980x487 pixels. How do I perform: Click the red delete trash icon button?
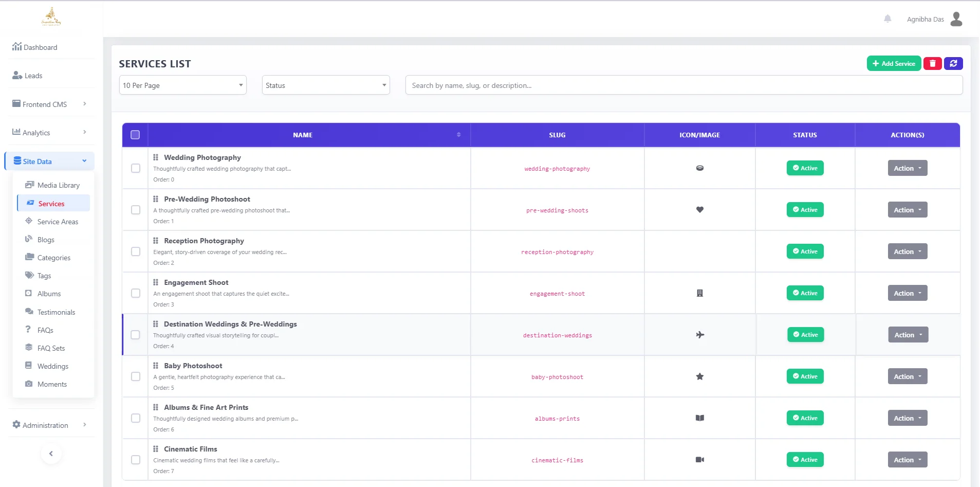(932, 63)
